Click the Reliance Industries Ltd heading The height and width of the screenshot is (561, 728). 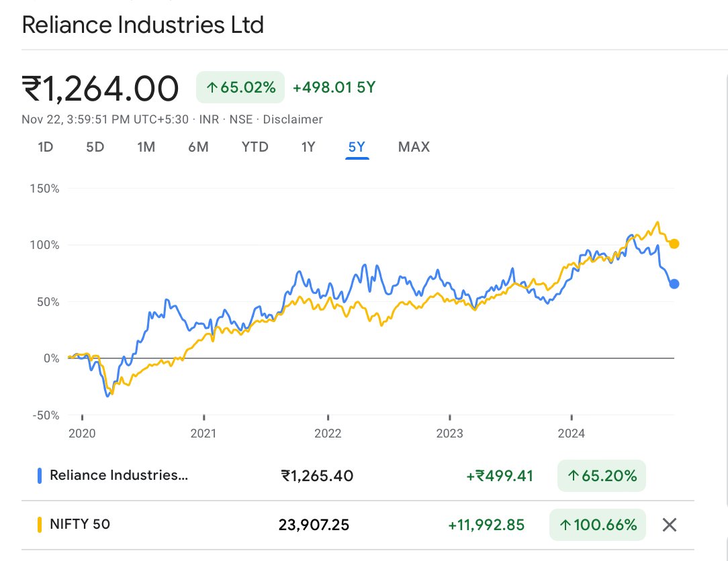pos(143,25)
